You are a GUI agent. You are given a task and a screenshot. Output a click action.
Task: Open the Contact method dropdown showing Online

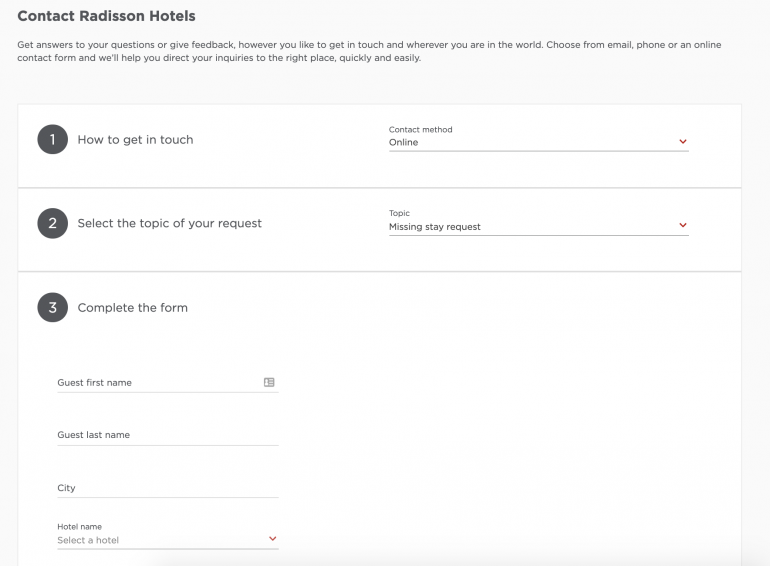coord(530,143)
